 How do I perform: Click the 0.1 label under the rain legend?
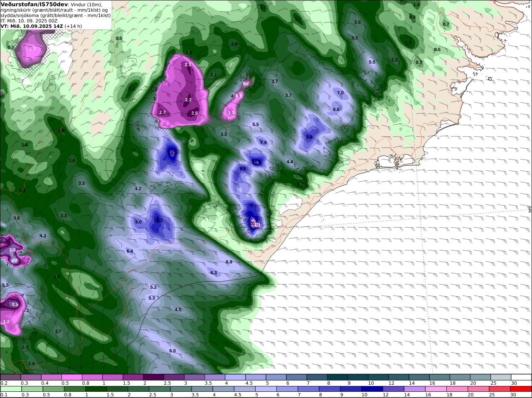[x=4, y=395]
